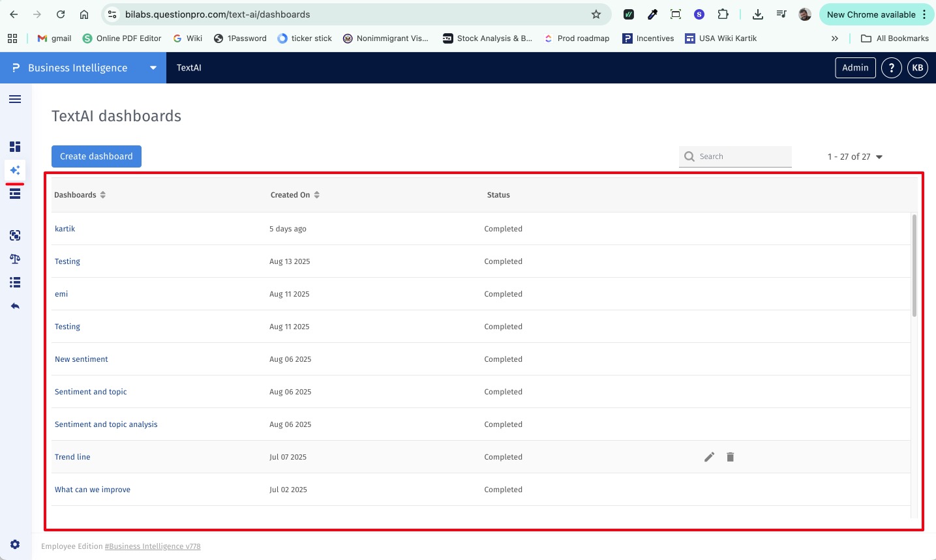Image resolution: width=936 pixels, height=560 pixels.
Task: Select the TextAI sparkle icon in sidebar
Action: (15, 170)
